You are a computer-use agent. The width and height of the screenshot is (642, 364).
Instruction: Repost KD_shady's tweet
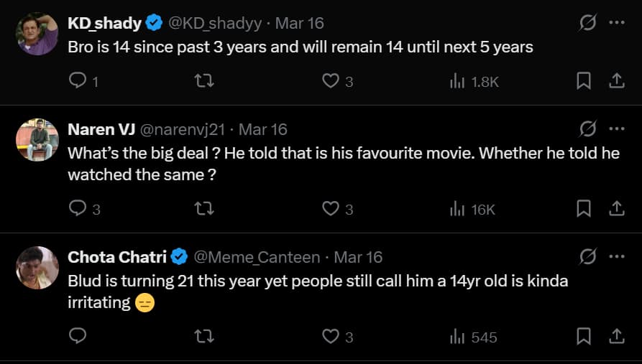(x=204, y=81)
